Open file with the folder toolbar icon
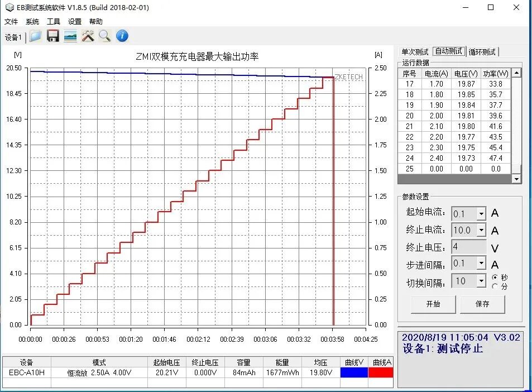Image resolution: width=532 pixels, height=392 pixels. pyautogui.click(x=35, y=36)
